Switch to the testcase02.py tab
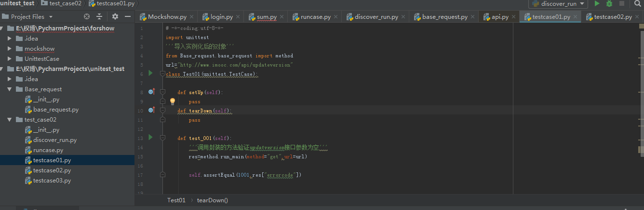644x210 pixels. pyautogui.click(x=613, y=17)
